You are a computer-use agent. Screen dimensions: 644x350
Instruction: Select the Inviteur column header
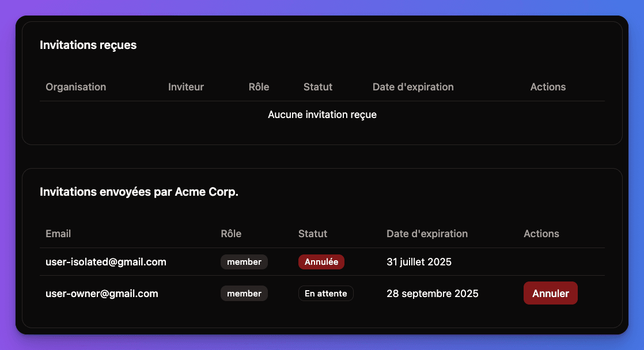pyautogui.click(x=185, y=87)
